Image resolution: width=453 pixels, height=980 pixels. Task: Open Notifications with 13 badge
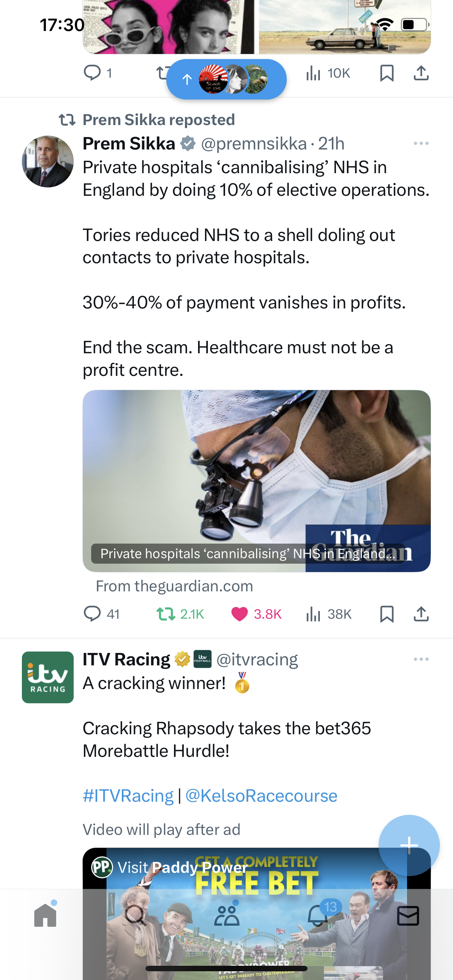(x=318, y=915)
